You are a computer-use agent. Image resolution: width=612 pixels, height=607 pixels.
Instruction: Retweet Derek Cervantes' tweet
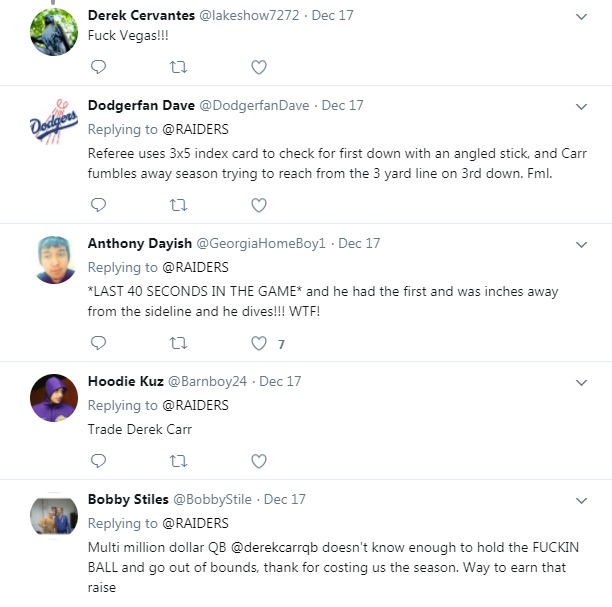point(178,67)
